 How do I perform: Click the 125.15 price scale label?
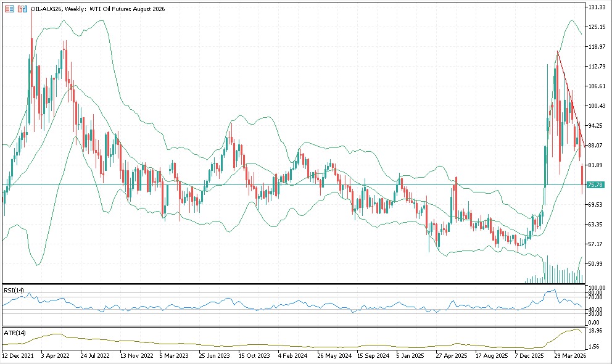[x=597, y=27]
